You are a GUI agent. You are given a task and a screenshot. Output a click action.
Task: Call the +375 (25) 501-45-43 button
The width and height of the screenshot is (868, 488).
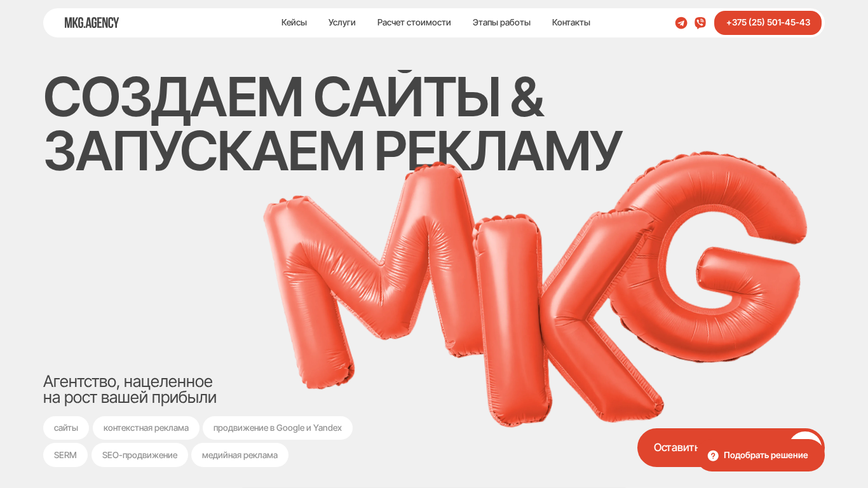pos(768,23)
